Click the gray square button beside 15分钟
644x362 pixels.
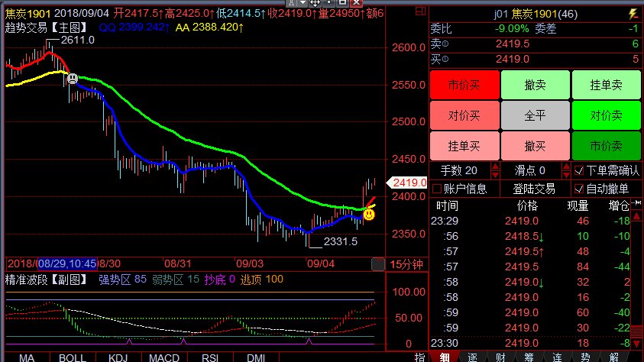378,264
